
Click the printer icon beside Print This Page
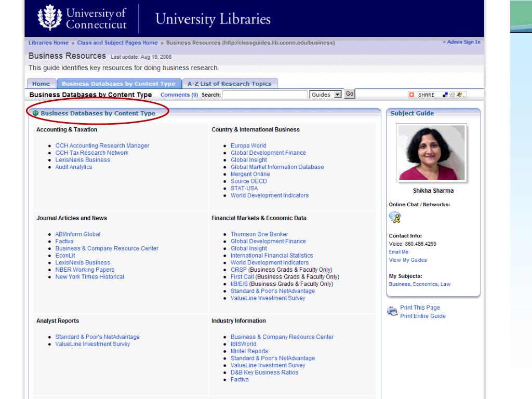tap(392, 311)
